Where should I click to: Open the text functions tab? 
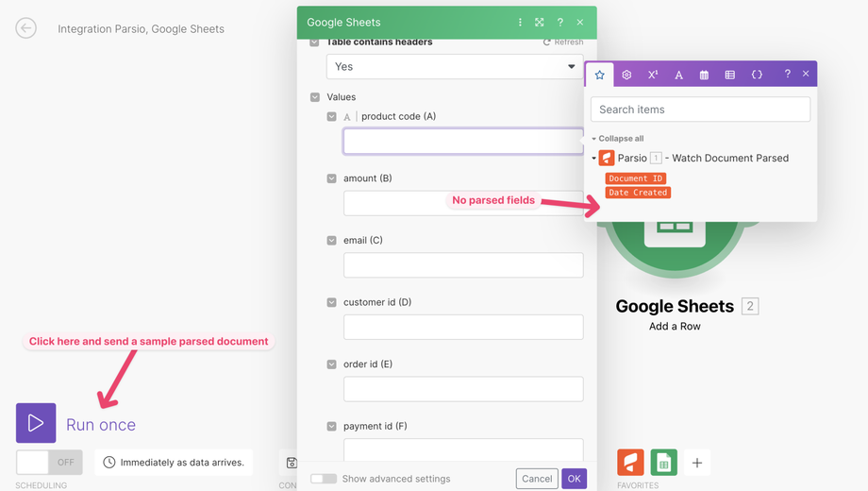tap(678, 75)
